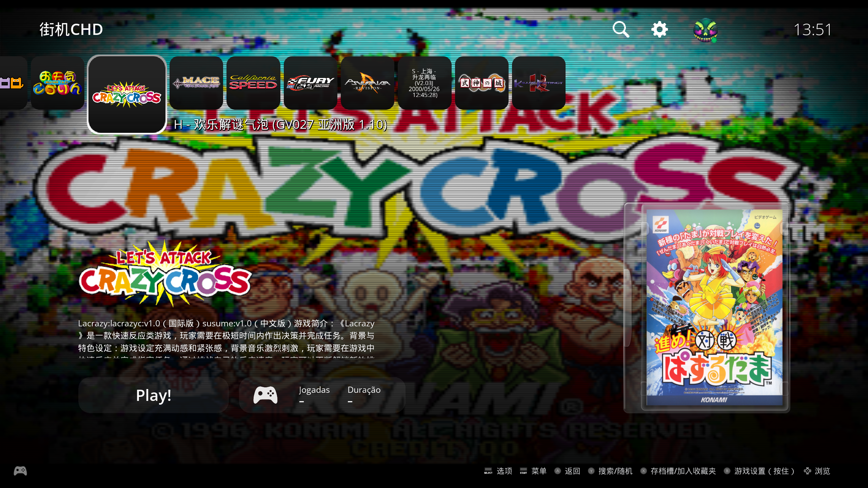Select the Killer Instinct game tile
868x488 pixels.
coord(539,83)
